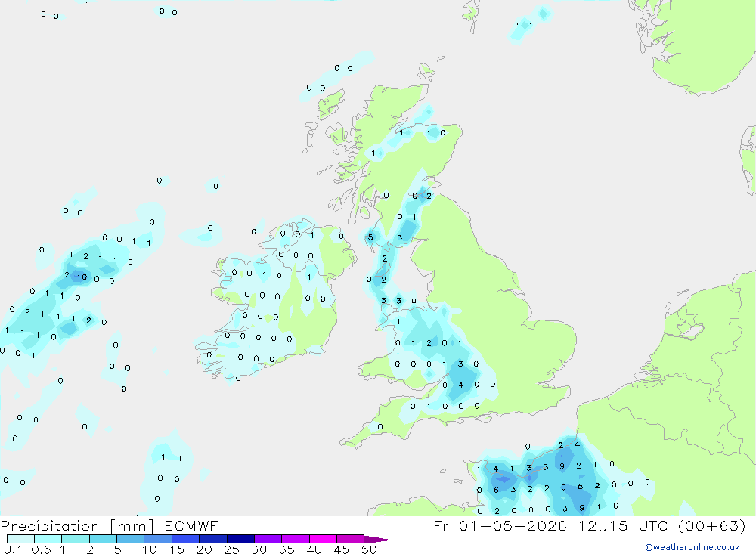The width and height of the screenshot is (756, 554).
Task: Click the legend label '25'
Action: click(x=232, y=549)
